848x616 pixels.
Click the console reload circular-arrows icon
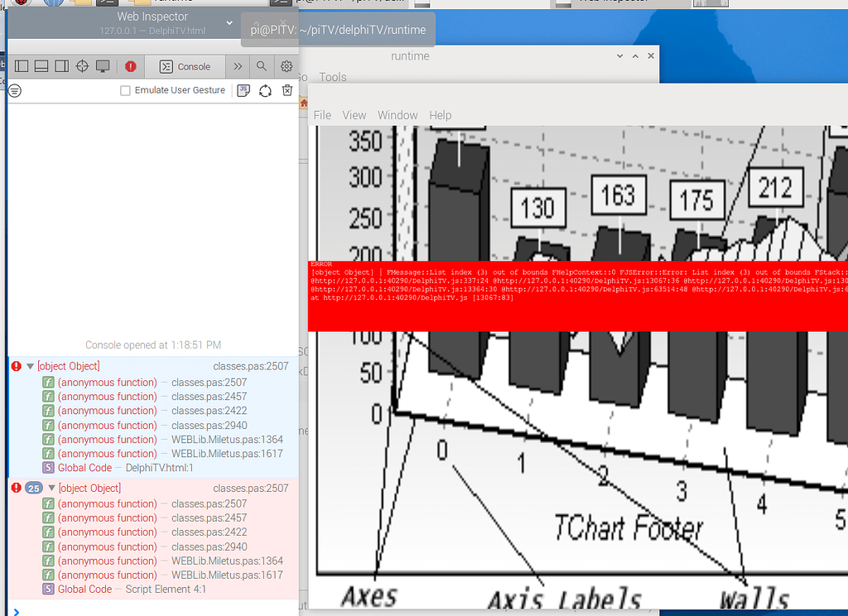point(265,90)
